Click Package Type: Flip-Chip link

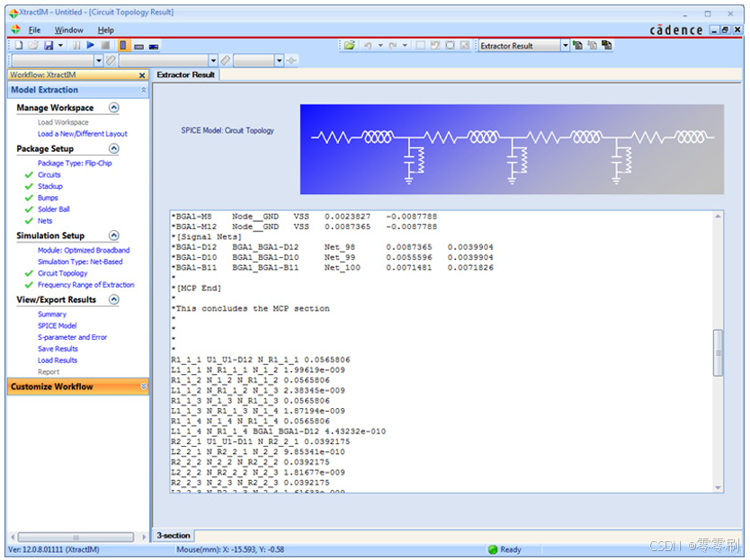pos(75,163)
